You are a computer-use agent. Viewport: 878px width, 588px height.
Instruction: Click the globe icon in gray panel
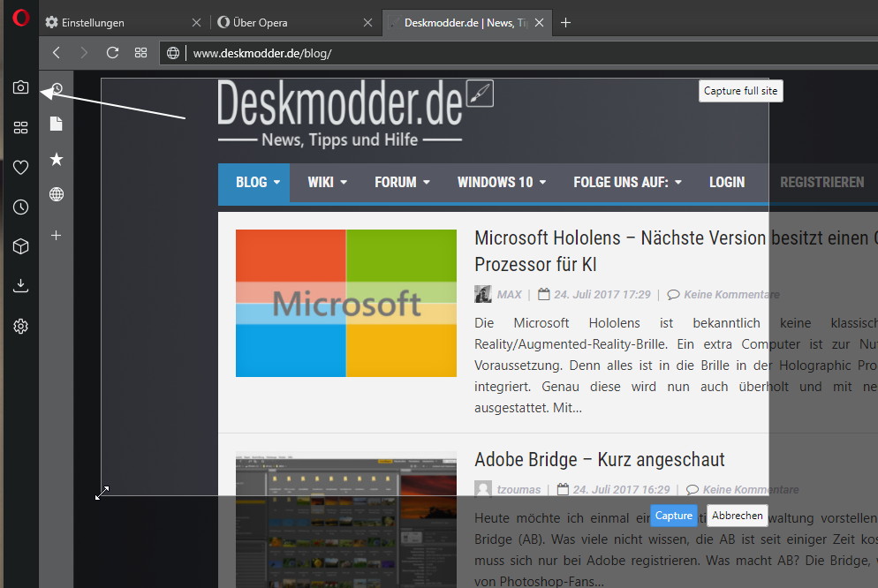pos(56,194)
